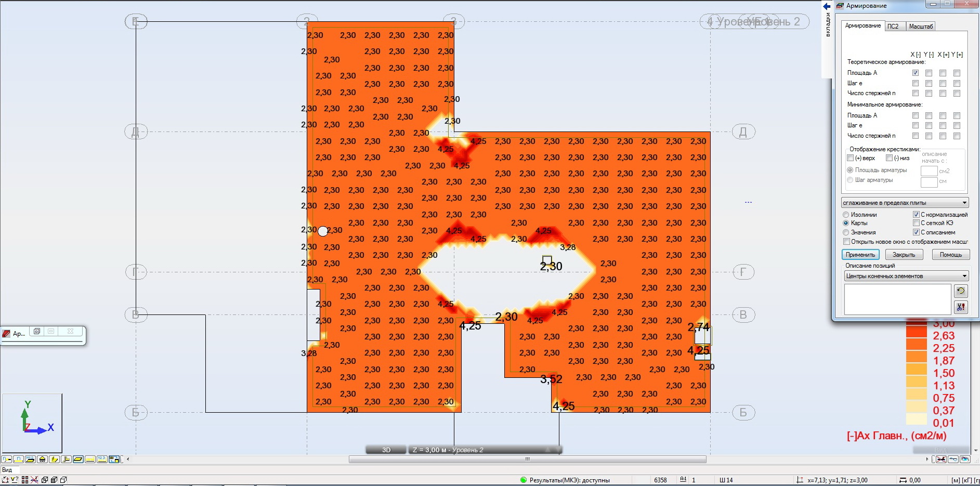Click Результаты(МКЭ): доступны status text
Viewport: 980px width, 486px height.
[569, 480]
